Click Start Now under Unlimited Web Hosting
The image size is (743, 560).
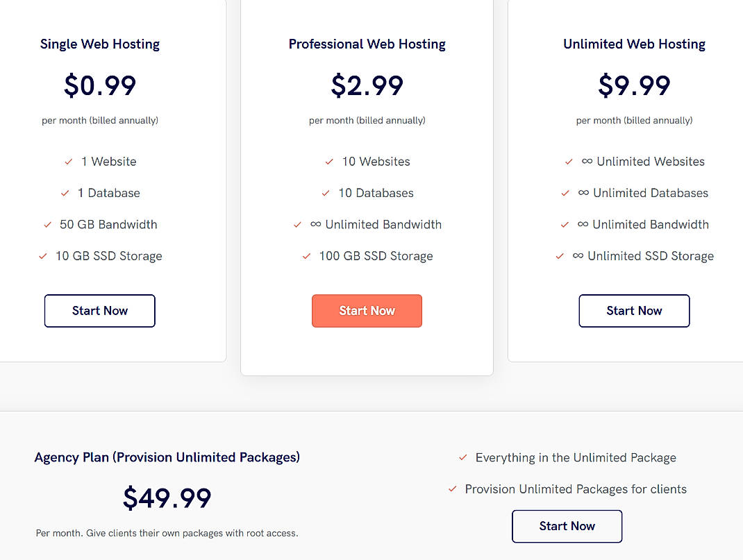pos(634,310)
